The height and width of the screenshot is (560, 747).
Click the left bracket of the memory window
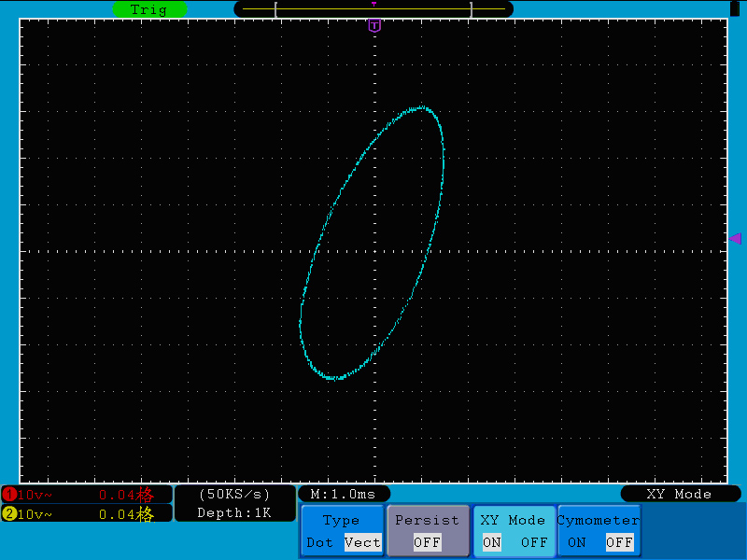[275, 9]
